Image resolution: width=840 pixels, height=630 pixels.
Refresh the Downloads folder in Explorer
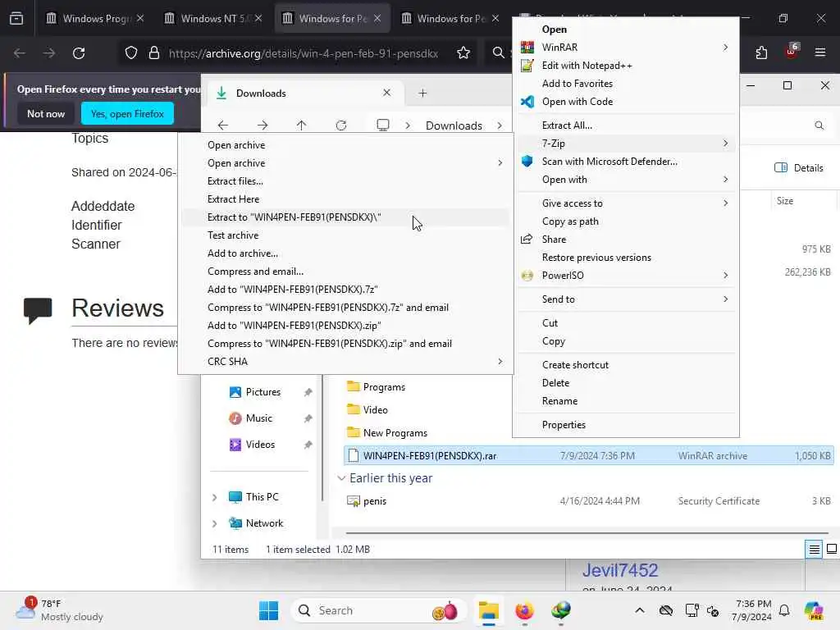click(x=341, y=126)
